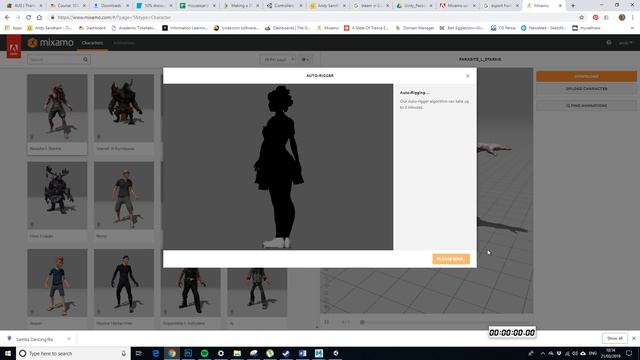Click the Upload Character button
Viewport: 640px width, 360px height.
pos(586,89)
